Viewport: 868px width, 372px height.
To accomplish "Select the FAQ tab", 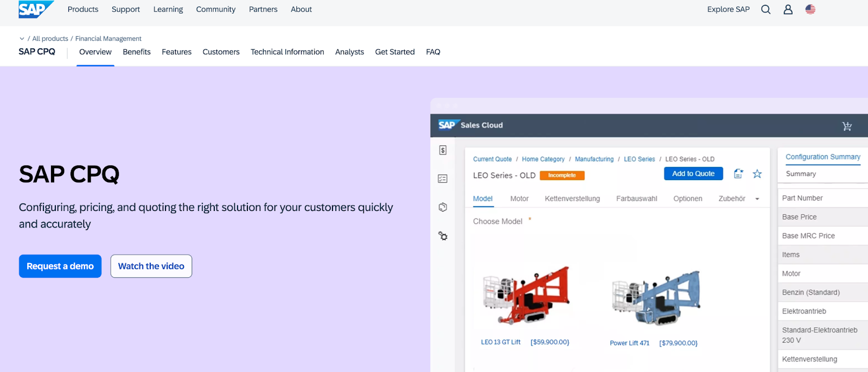I will (x=433, y=52).
